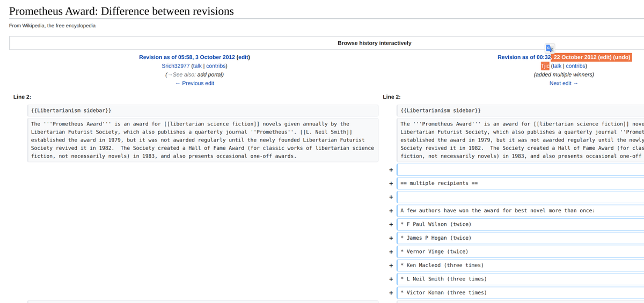Image resolution: width=644 pixels, height=303 pixels.
Task: Open the Google Translate popup icon
Action: [550, 48]
